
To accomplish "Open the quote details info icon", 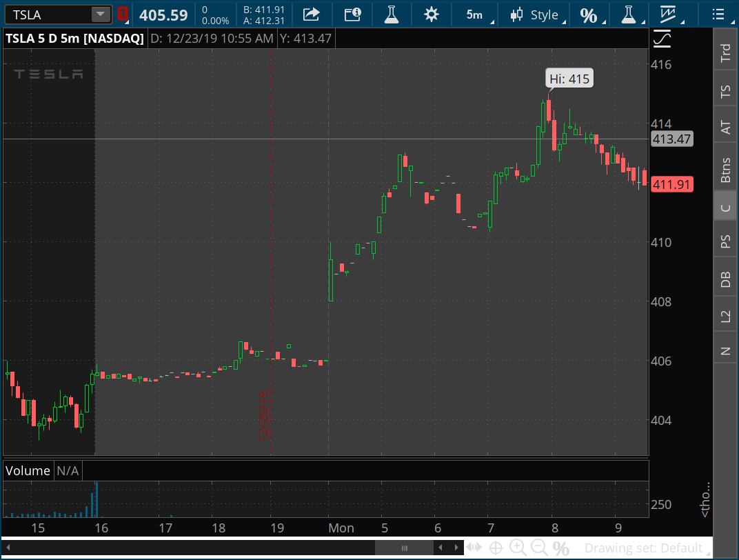I will click(x=352, y=14).
